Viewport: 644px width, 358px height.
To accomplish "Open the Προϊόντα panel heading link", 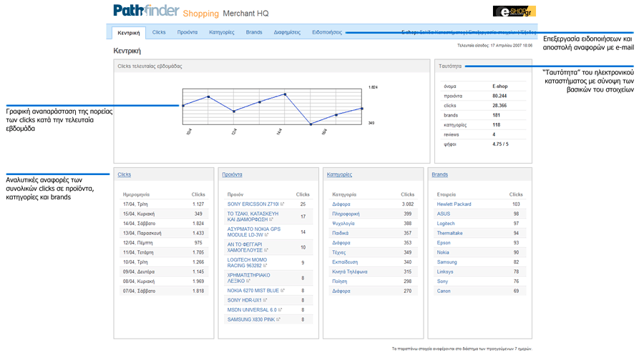I will (x=232, y=174).
